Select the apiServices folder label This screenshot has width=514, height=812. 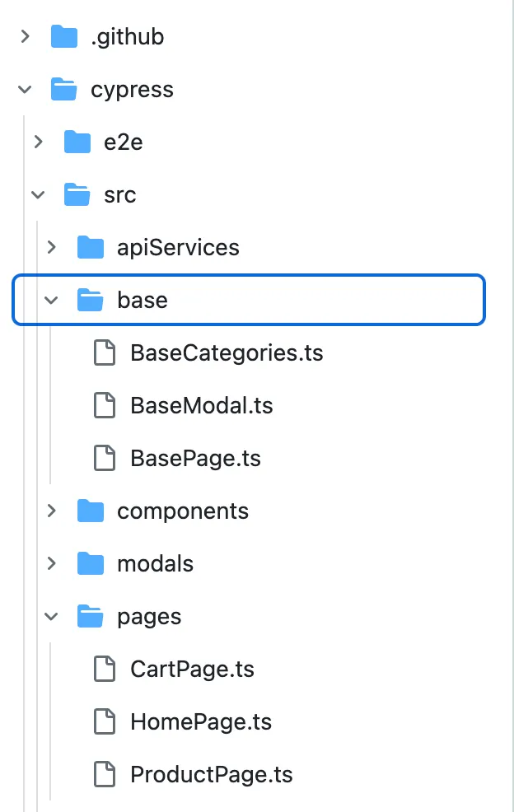click(178, 248)
